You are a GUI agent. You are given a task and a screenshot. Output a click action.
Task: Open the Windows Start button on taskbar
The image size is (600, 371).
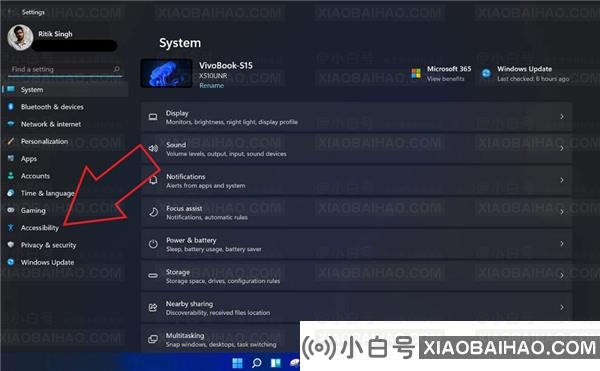[237, 363]
